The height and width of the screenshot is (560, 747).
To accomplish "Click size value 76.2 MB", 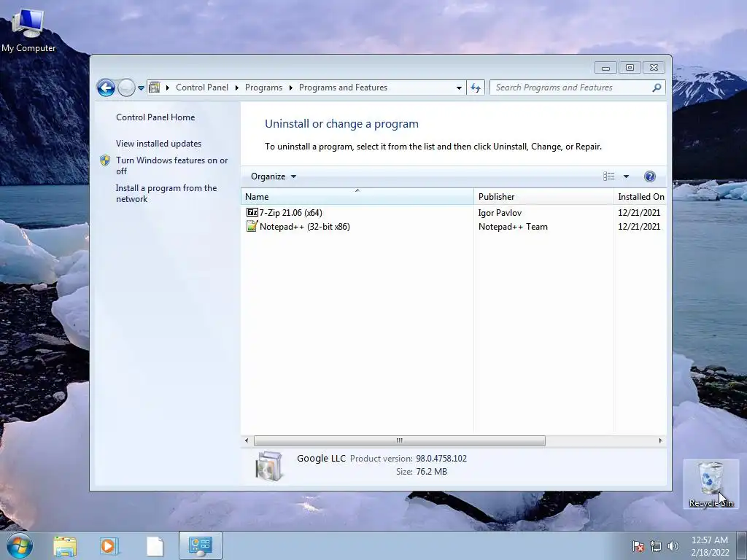I will [432, 472].
